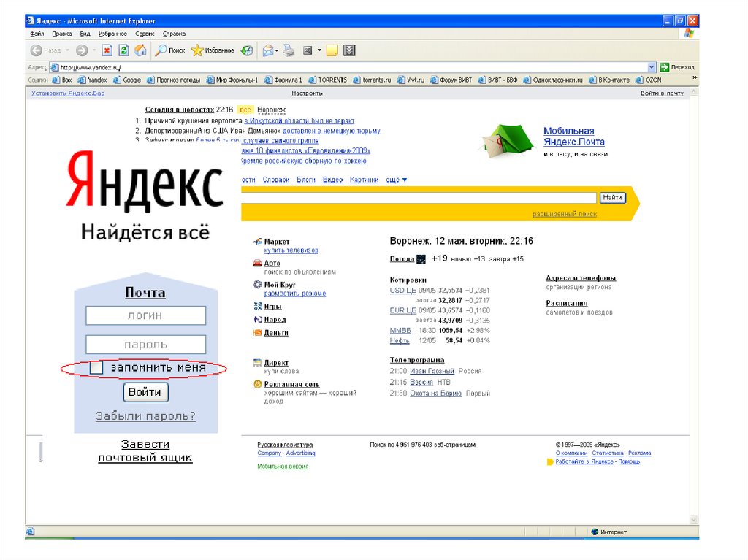Screen dimensions: 748x560
Task: Open the Прогноз погоды bookmark
Action: click(174, 80)
